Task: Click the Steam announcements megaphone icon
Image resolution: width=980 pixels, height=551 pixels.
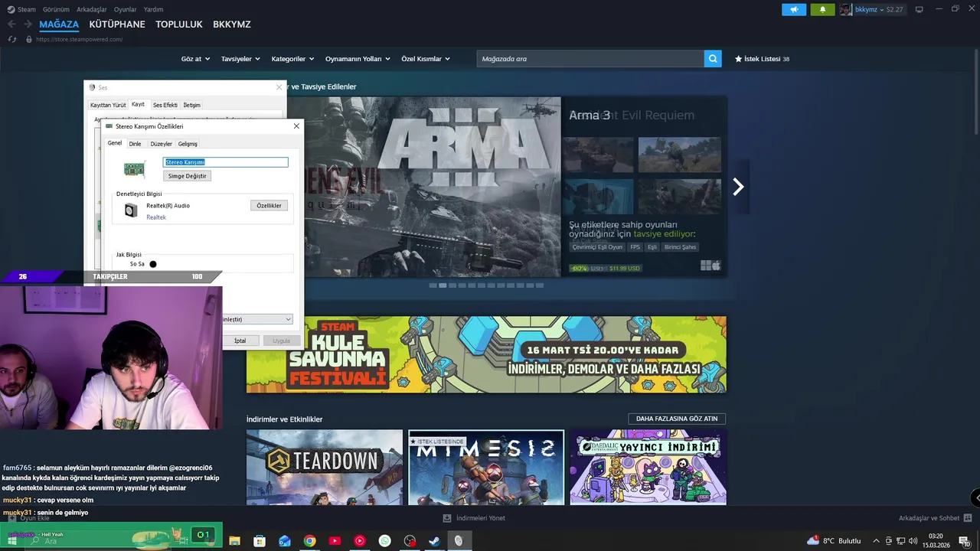Action: (794, 10)
